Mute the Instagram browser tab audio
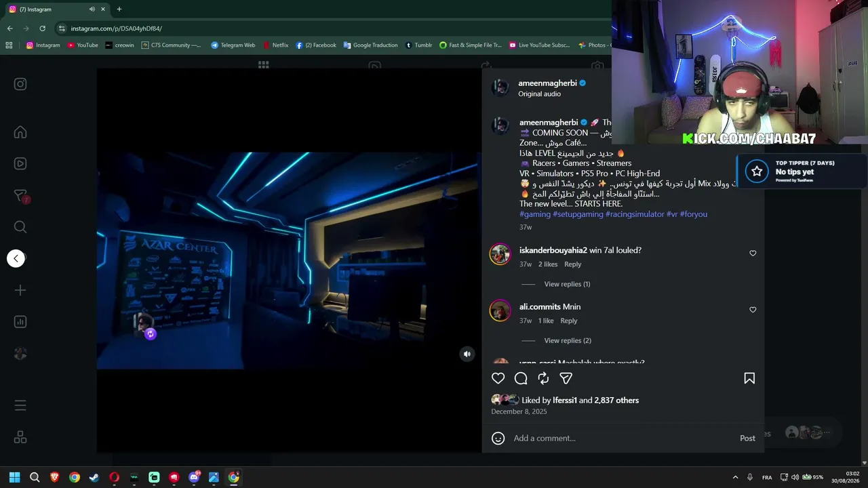868x488 pixels. [92, 9]
